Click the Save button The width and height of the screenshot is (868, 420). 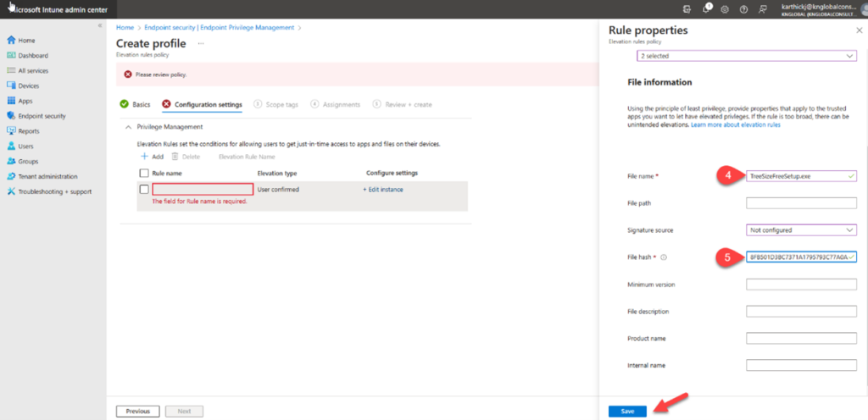coord(627,412)
